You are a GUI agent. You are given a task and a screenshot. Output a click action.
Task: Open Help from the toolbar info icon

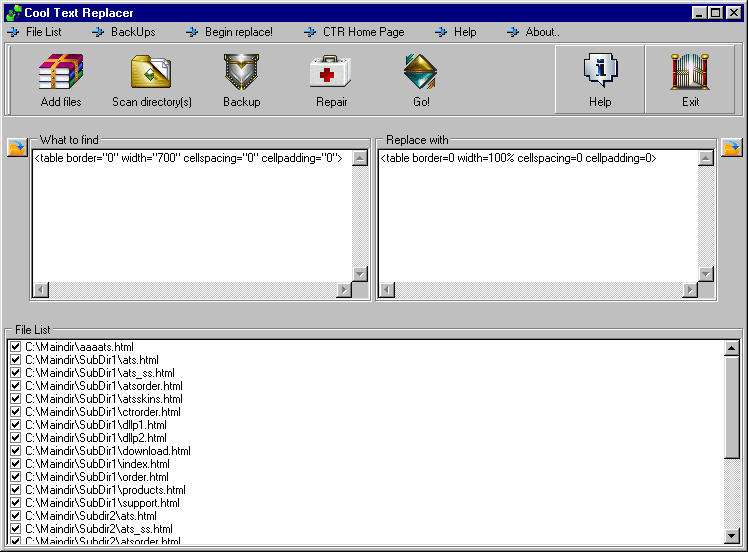tap(600, 70)
